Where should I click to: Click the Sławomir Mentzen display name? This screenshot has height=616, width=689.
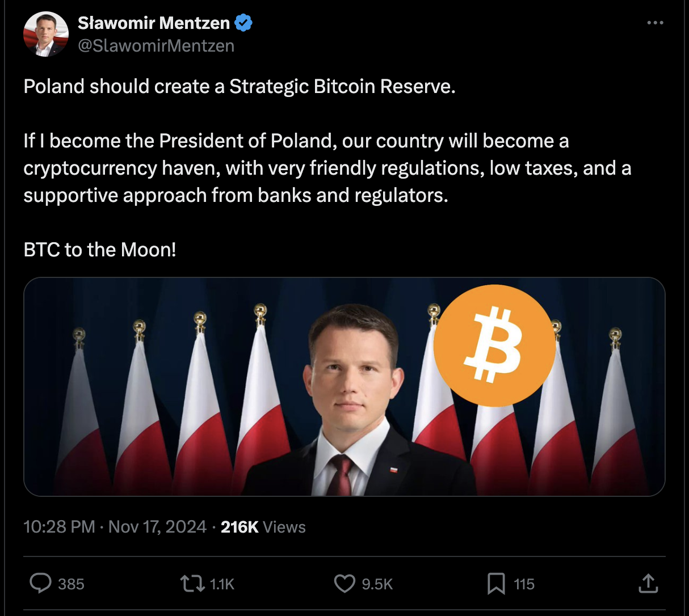click(153, 23)
